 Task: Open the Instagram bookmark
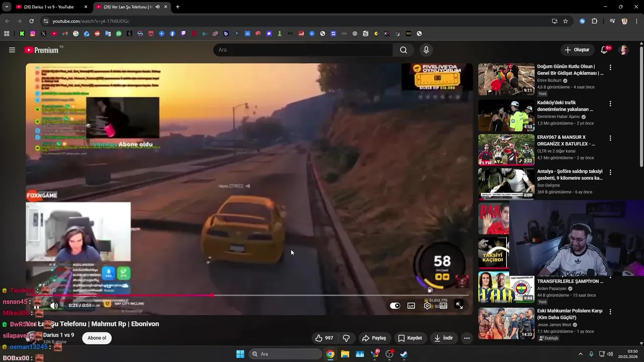pos(33,34)
